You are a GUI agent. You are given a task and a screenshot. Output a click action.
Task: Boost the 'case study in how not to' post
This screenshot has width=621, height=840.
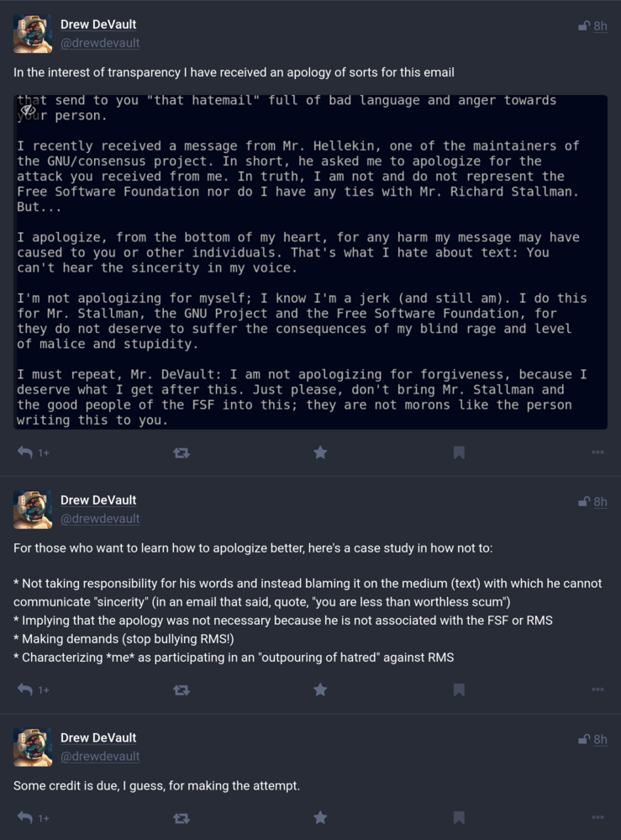coord(182,690)
